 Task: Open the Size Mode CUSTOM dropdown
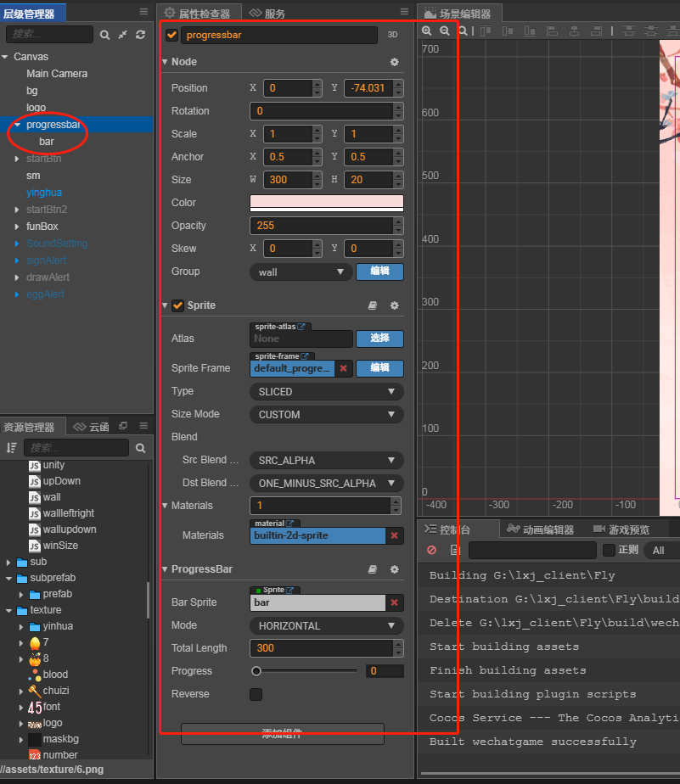pyautogui.click(x=325, y=414)
